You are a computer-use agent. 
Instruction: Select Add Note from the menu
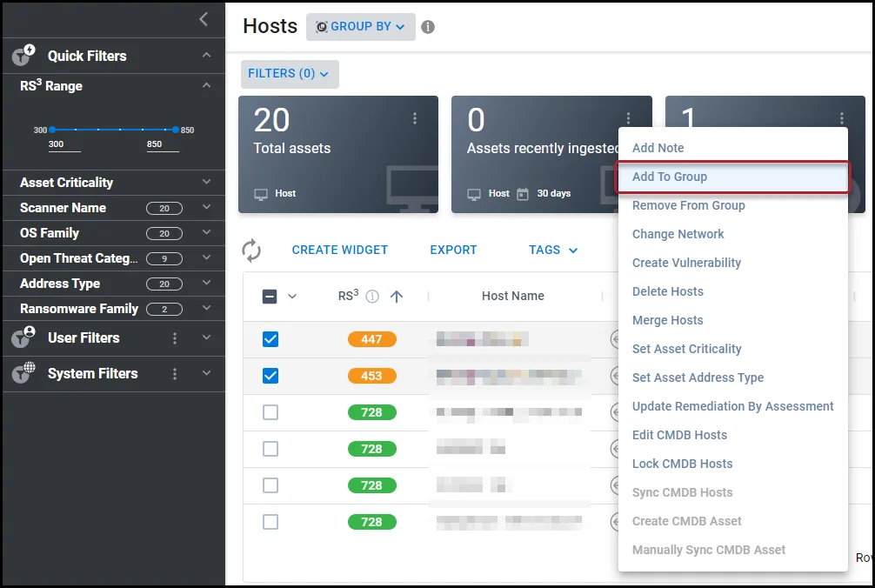(732, 148)
